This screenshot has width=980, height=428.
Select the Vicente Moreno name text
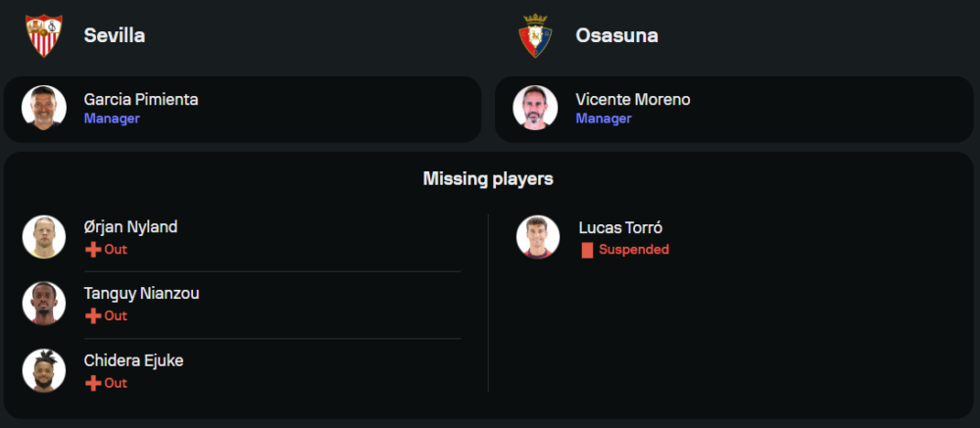(633, 100)
